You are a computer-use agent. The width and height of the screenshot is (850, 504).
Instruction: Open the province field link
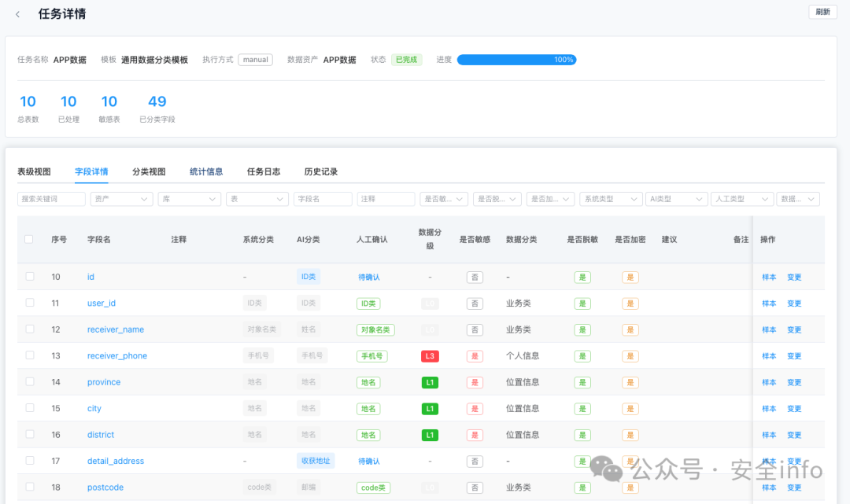pyautogui.click(x=104, y=382)
